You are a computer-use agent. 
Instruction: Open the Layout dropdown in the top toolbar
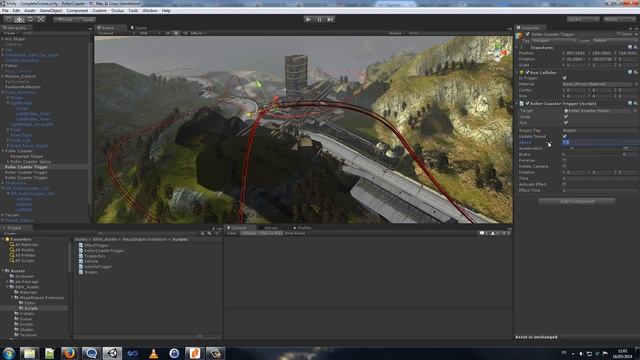[x=619, y=19]
